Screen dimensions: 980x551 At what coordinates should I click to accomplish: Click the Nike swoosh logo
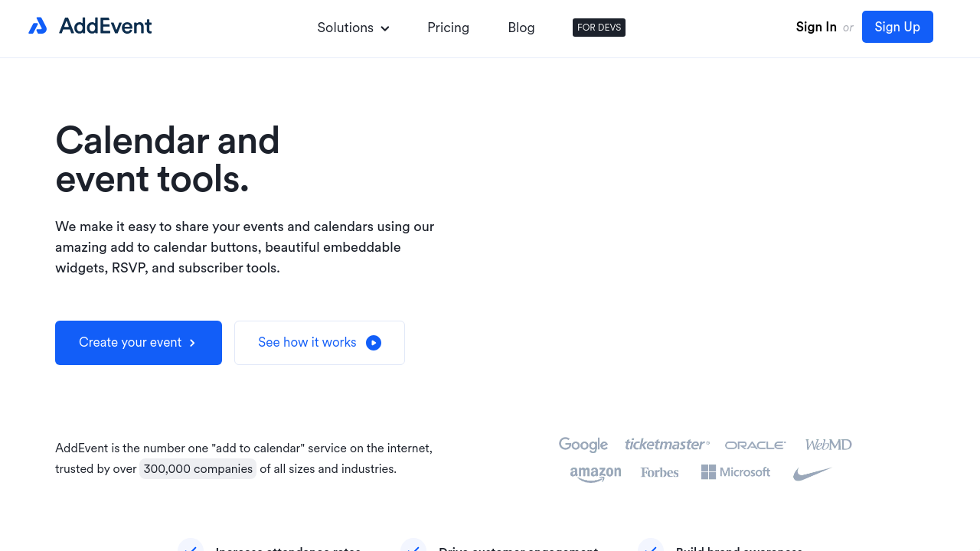click(x=812, y=474)
